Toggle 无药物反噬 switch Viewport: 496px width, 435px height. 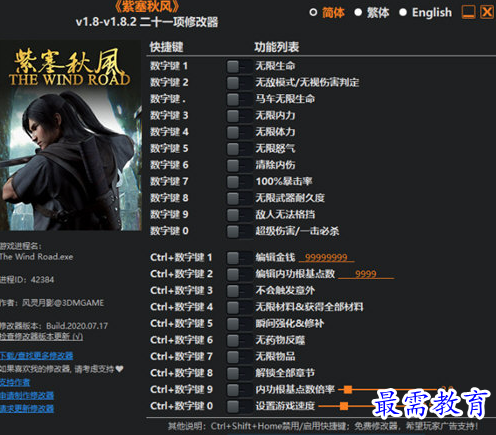(x=239, y=340)
